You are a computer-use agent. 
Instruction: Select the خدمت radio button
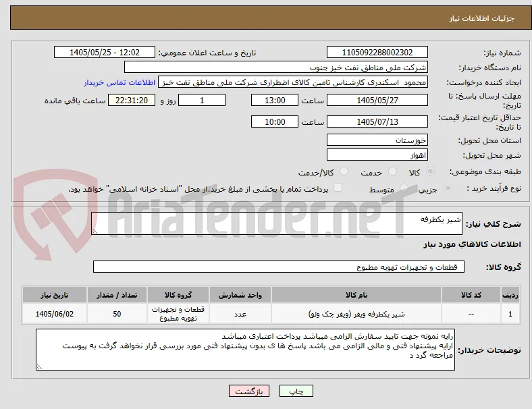392,171
